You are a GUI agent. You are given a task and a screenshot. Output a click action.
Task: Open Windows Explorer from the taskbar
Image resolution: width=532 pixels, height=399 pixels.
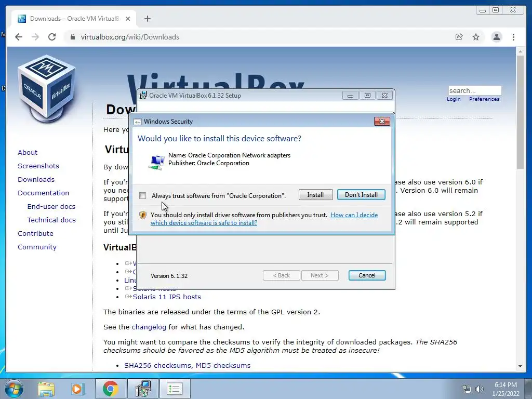point(46,389)
